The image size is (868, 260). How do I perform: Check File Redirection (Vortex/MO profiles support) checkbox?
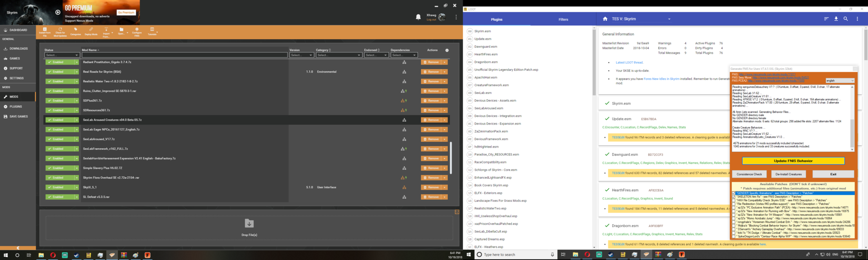[733, 204]
